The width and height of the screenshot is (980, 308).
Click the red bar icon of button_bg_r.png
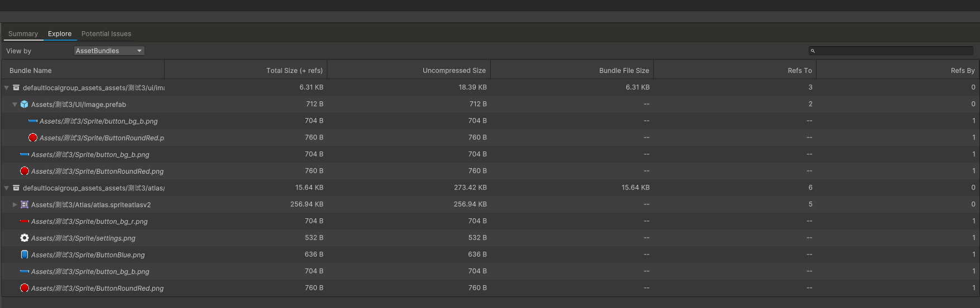point(24,221)
